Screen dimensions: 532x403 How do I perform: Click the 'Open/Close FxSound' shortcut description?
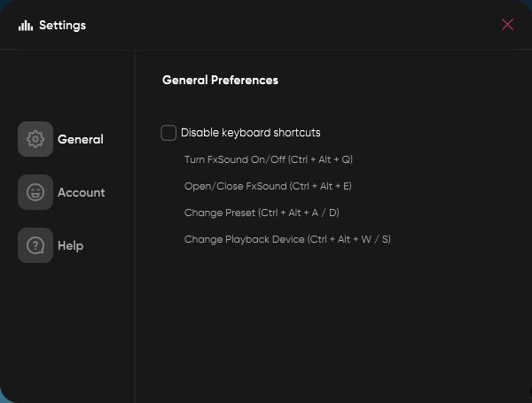234,186
